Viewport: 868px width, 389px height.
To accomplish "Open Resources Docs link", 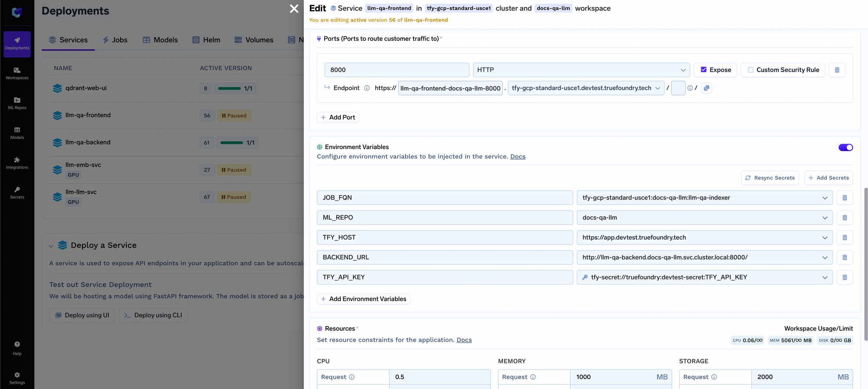I will [464, 340].
